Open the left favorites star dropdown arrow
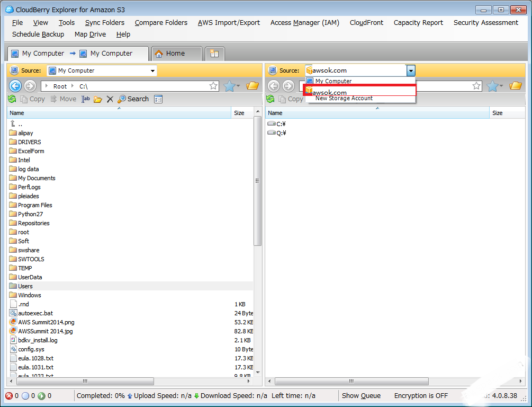Image resolution: width=532 pixels, height=407 pixels. (x=238, y=86)
